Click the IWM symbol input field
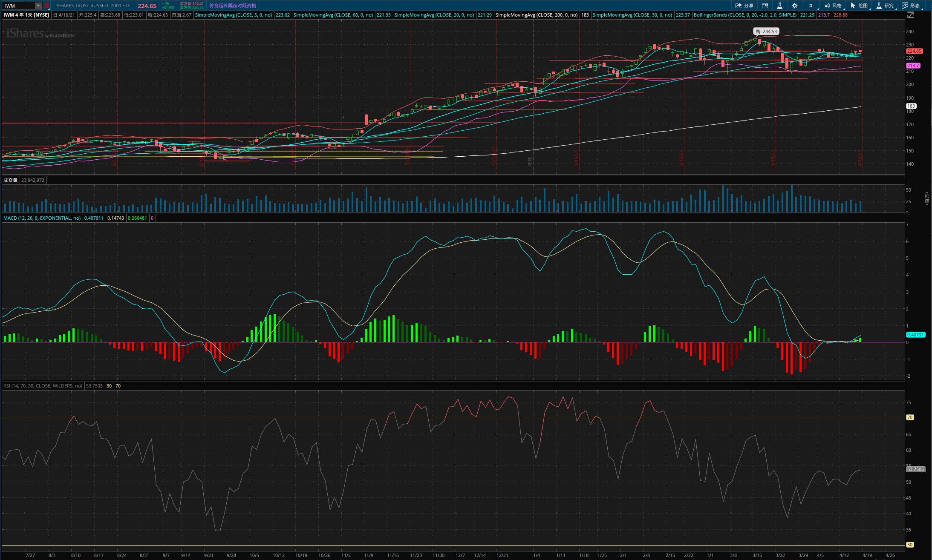This screenshot has width=932, height=560. pyautogui.click(x=18, y=6)
